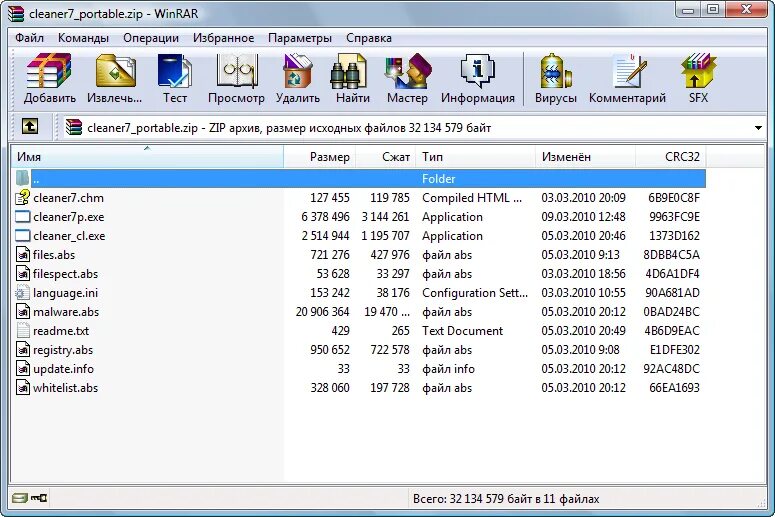Open the Избранное menu
775x517 pixels.
223,38
